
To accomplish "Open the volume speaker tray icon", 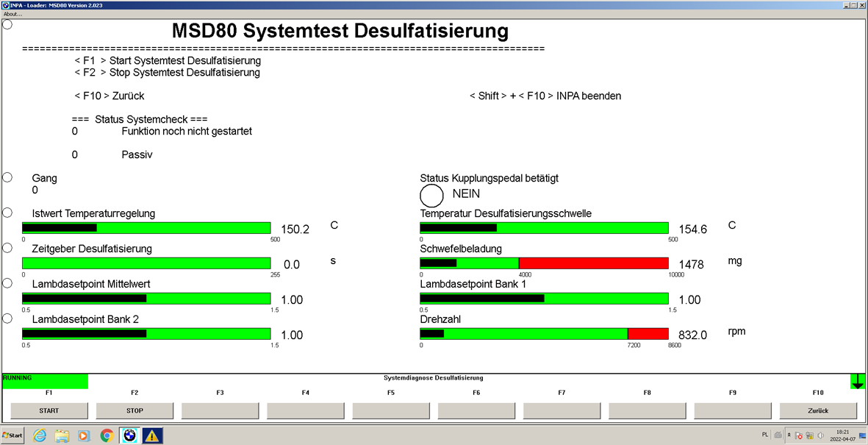I will pos(819,435).
